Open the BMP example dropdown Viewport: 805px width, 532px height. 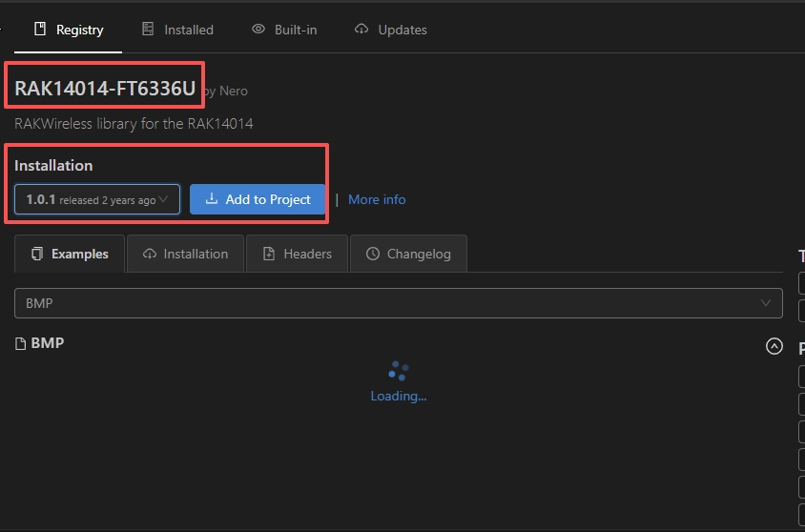(399, 303)
